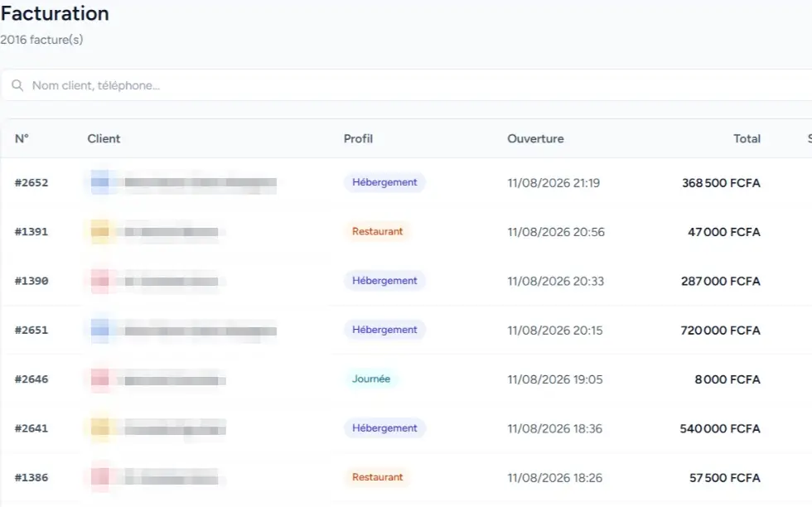This screenshot has width=812, height=507.
Task: Click the total 8 000 FCFA
Action: [727, 379]
